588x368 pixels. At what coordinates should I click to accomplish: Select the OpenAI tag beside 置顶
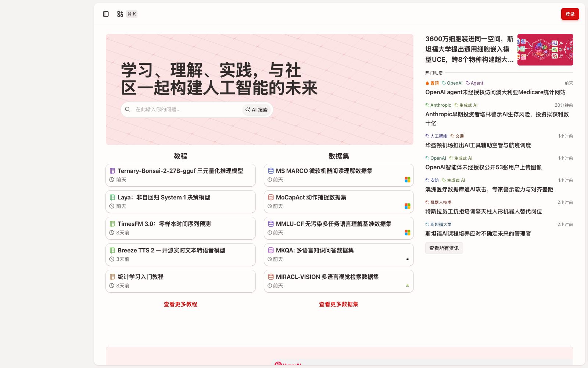tap(452, 83)
